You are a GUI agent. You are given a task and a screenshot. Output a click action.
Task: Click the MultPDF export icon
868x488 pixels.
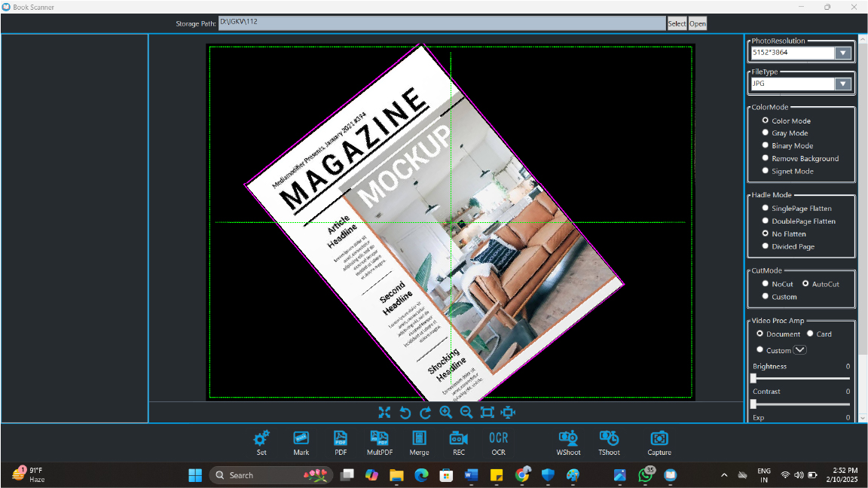(x=378, y=438)
